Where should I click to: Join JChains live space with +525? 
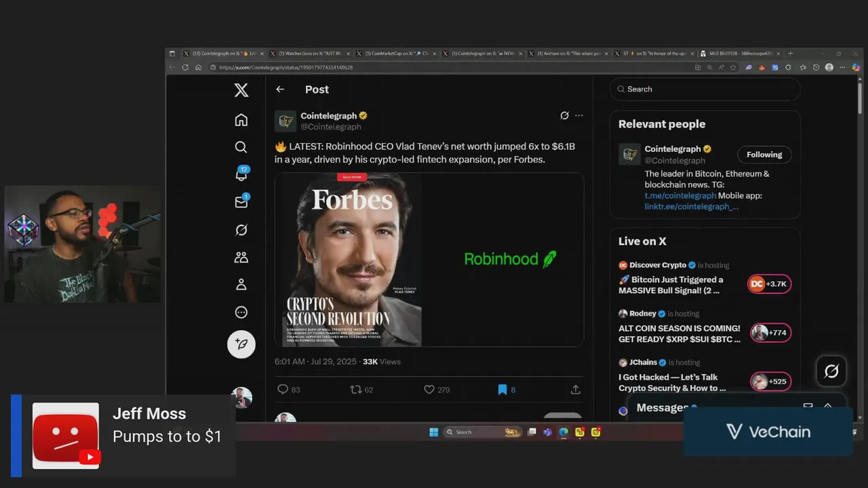tap(770, 382)
